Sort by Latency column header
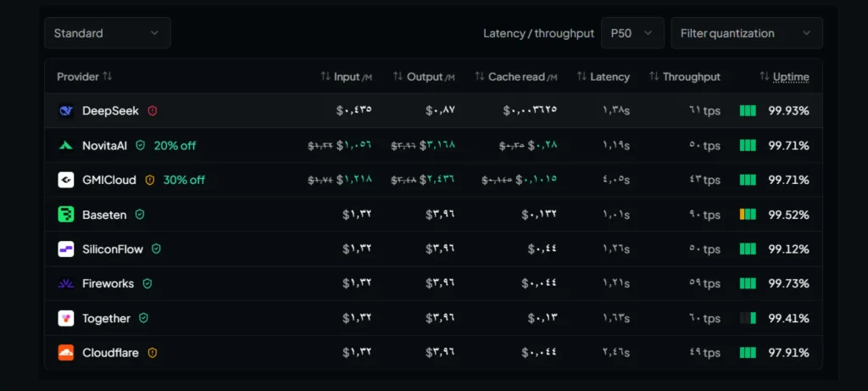This screenshot has height=391, width=868. coord(603,77)
